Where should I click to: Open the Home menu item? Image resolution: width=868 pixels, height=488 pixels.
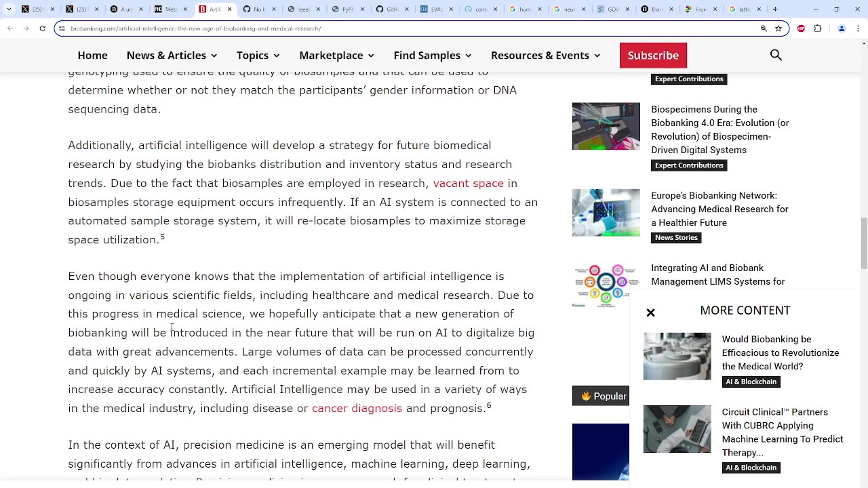click(x=92, y=56)
